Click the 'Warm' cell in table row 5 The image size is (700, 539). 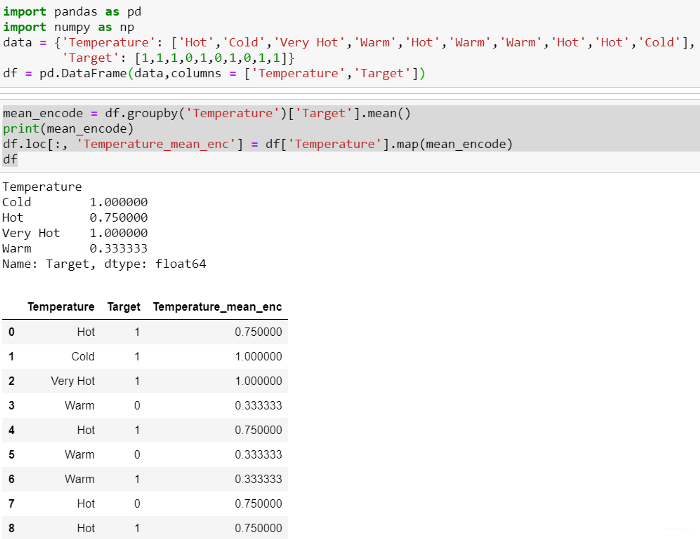coord(79,455)
